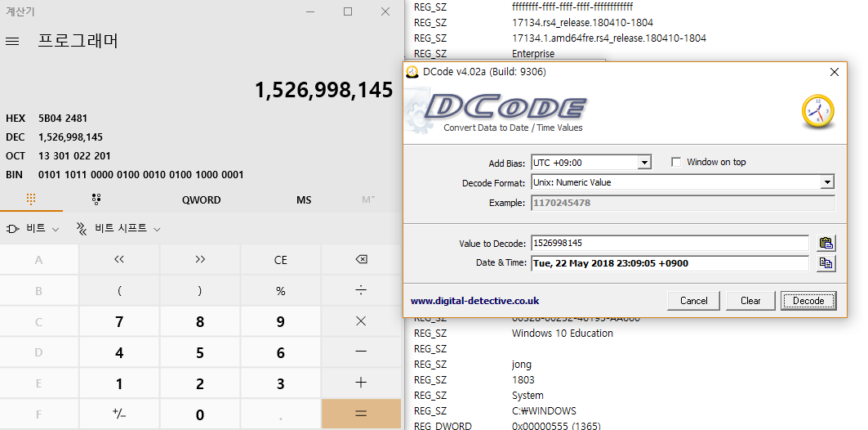The image size is (868, 430).
Task: Enable Window on top checkbox
Action: click(676, 162)
